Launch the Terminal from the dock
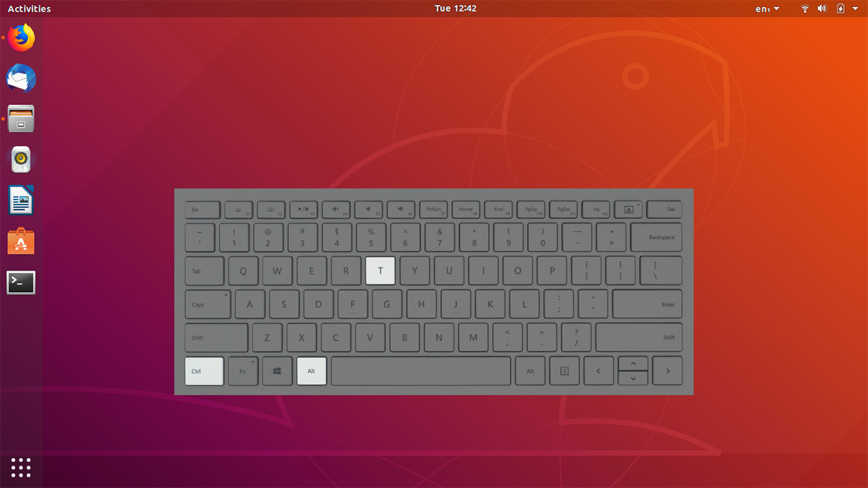The image size is (868, 488). [21, 283]
